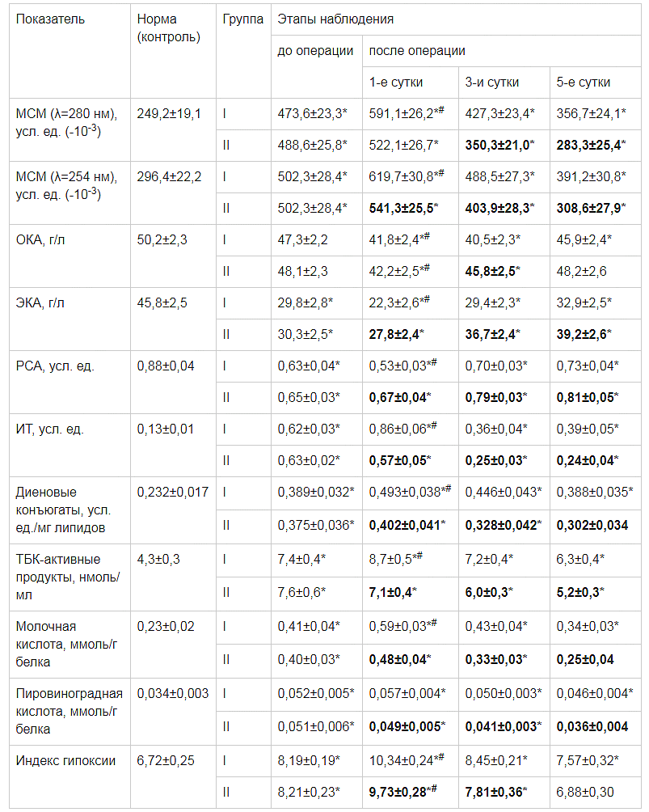
Task: Click the '5-е сутки' column header
Action: pos(584,82)
